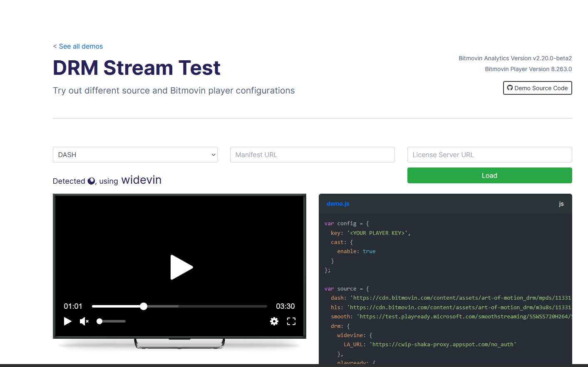Open the Demo Source Code link
The height and width of the screenshot is (367, 588).
pyautogui.click(x=538, y=88)
